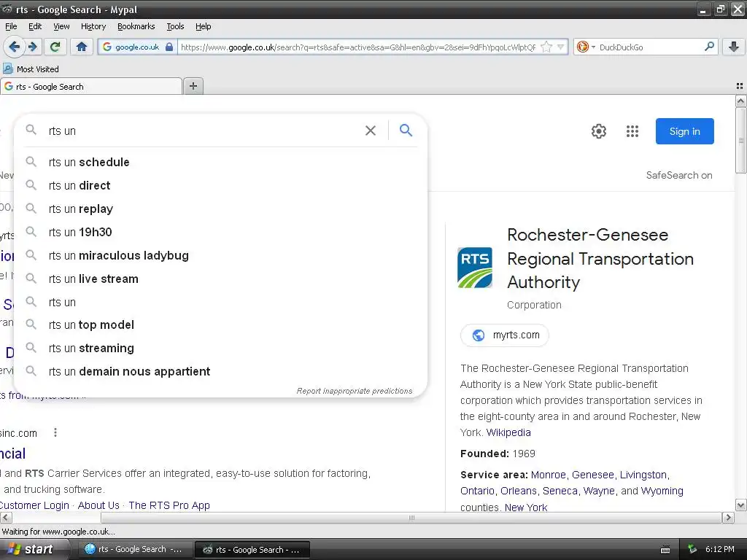Select suggestion 'rts un direct'

click(x=221, y=185)
